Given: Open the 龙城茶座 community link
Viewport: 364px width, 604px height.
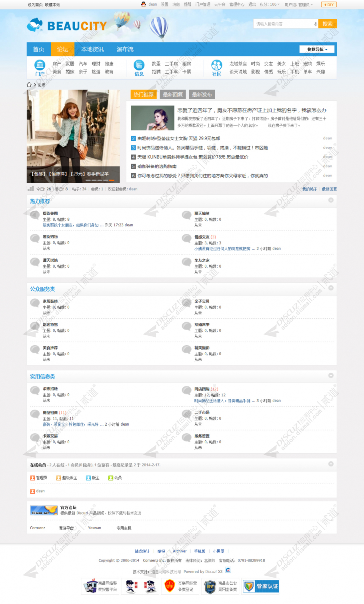Looking at the screenshot, I should [x=238, y=64].
